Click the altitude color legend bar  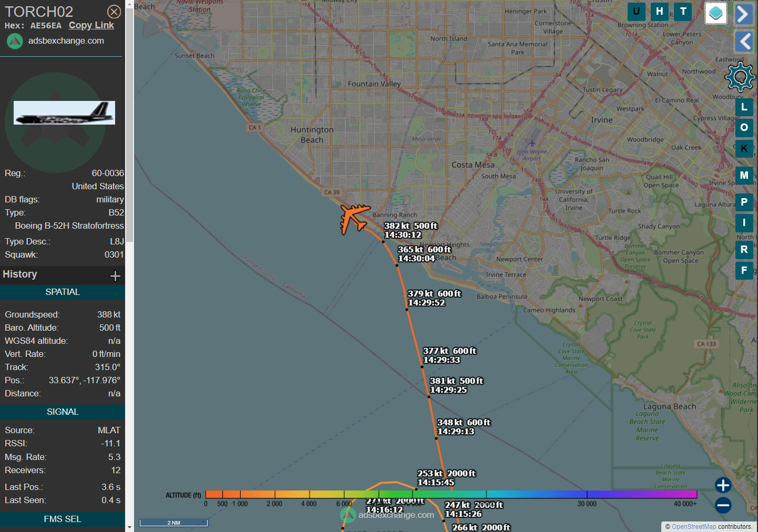click(451, 494)
